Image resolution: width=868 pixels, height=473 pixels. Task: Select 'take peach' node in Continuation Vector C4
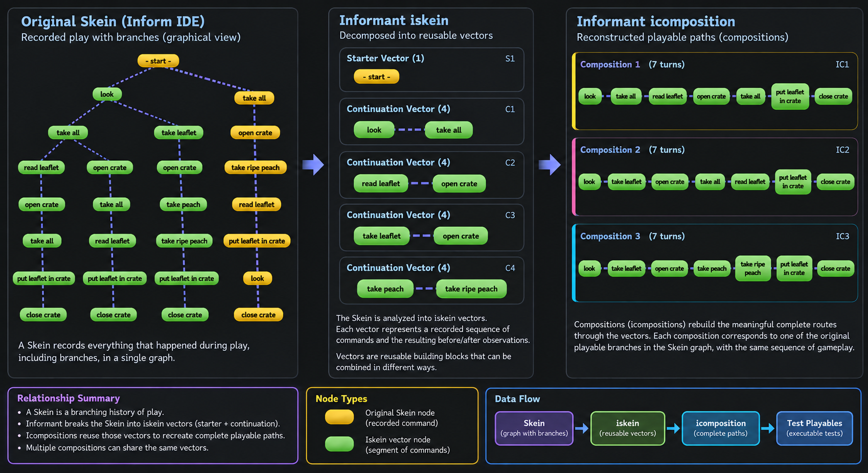(385, 289)
